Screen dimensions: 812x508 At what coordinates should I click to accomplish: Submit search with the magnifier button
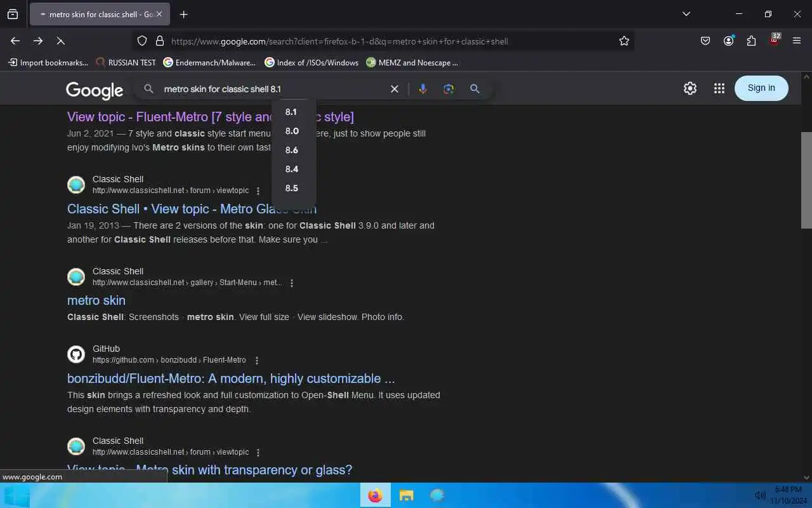475,89
